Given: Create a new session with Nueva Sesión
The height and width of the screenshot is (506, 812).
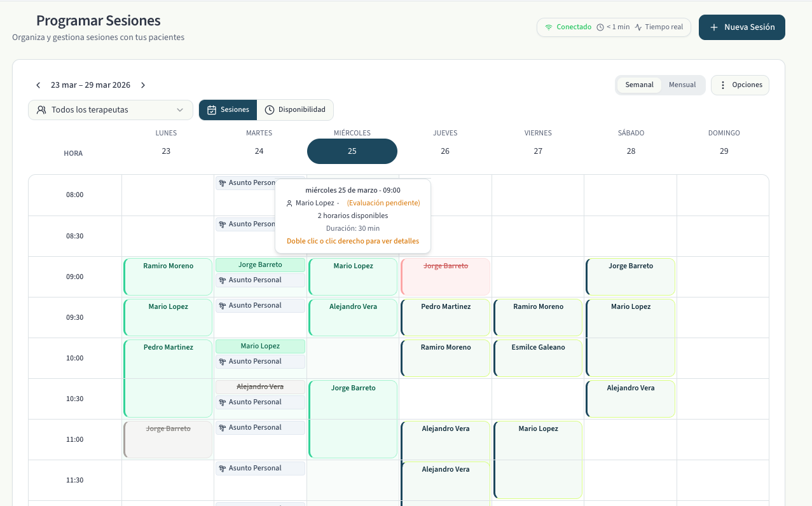Looking at the screenshot, I should (x=741, y=27).
